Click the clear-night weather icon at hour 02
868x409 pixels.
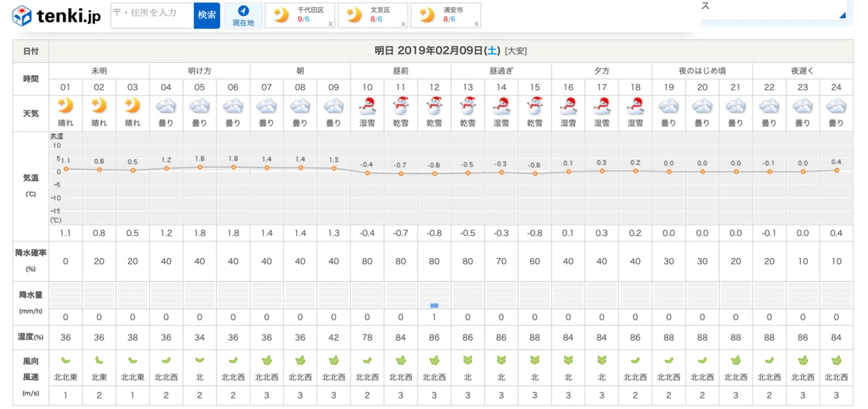tap(99, 106)
